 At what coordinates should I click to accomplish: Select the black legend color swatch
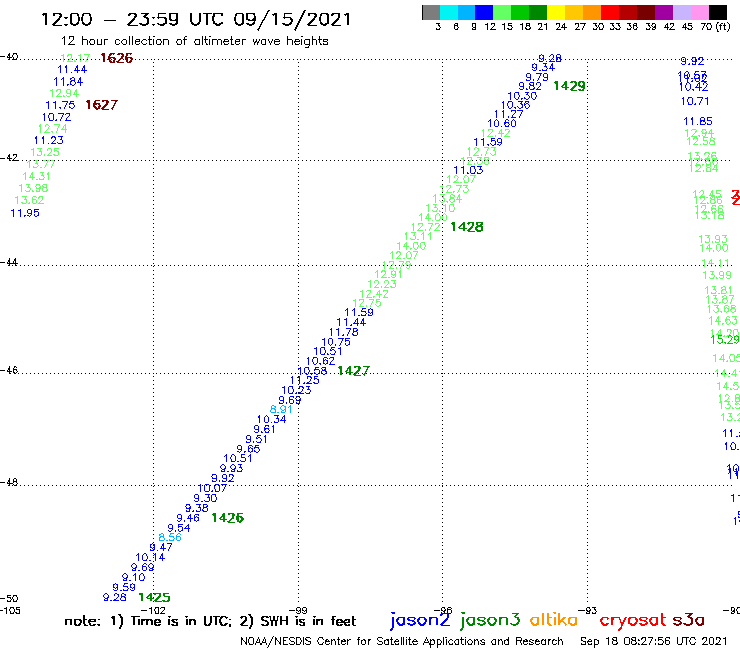[718, 12]
